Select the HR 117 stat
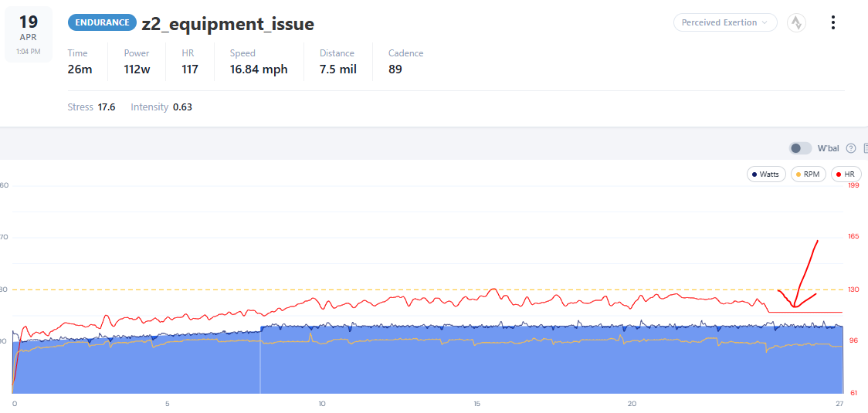868x413 pixels. point(190,62)
